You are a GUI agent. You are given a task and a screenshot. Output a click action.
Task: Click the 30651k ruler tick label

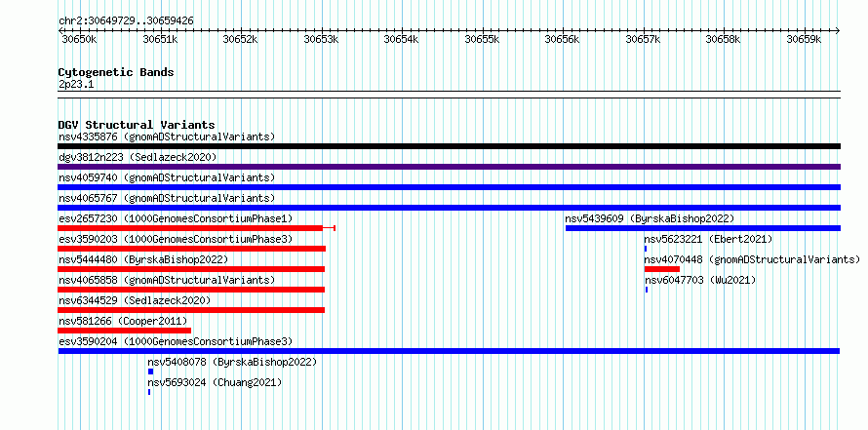point(161,39)
